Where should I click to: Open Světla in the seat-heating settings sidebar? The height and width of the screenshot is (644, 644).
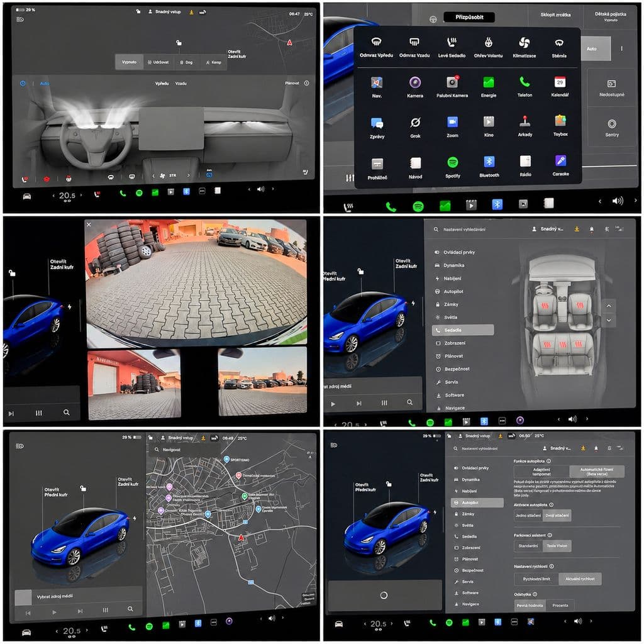tap(450, 318)
